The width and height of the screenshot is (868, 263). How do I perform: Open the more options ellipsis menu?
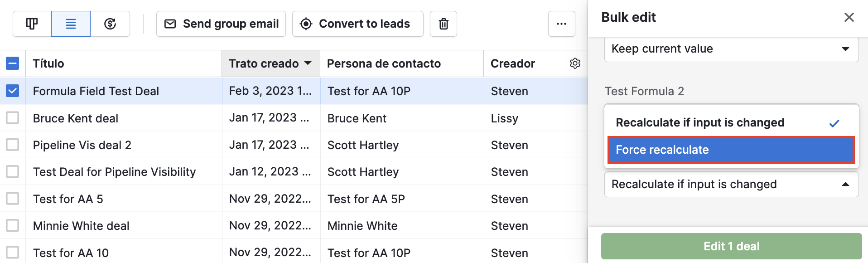[x=561, y=24]
